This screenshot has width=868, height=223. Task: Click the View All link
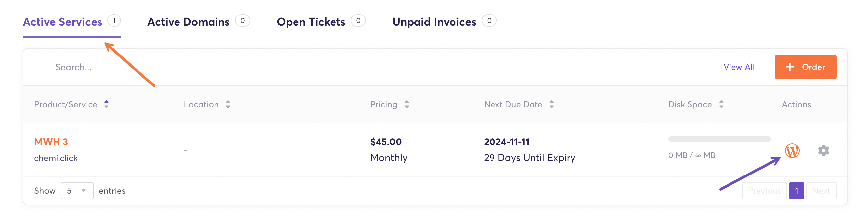coord(739,67)
